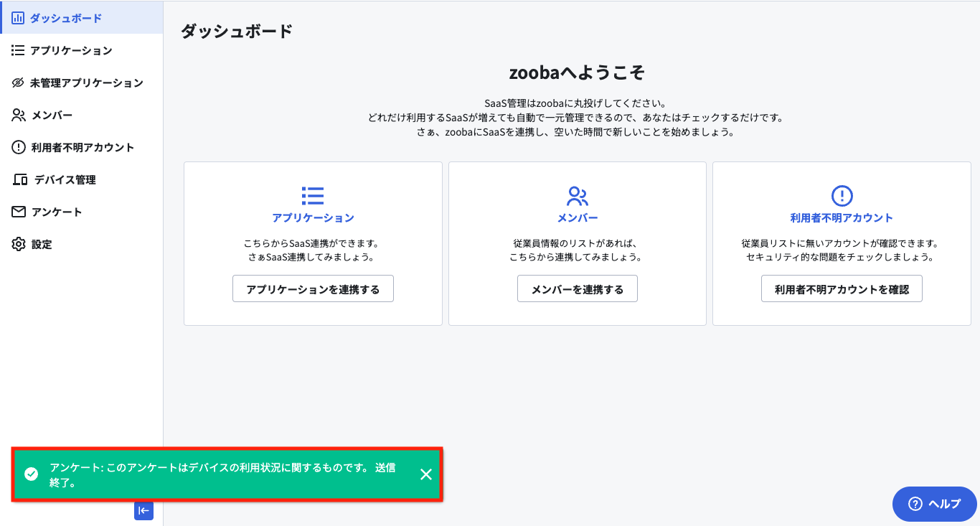Select メンバー in the sidebar
This screenshot has width=980, height=526.
pyautogui.click(x=82, y=115)
